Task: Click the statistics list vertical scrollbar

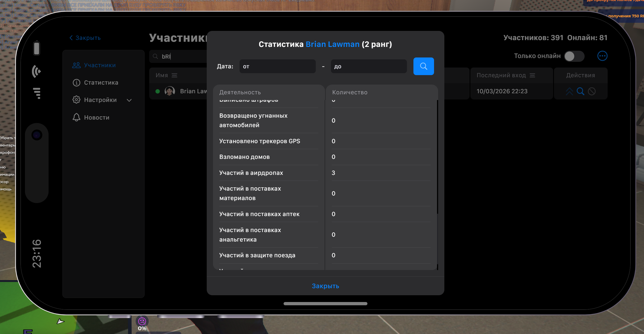Action: click(437, 157)
